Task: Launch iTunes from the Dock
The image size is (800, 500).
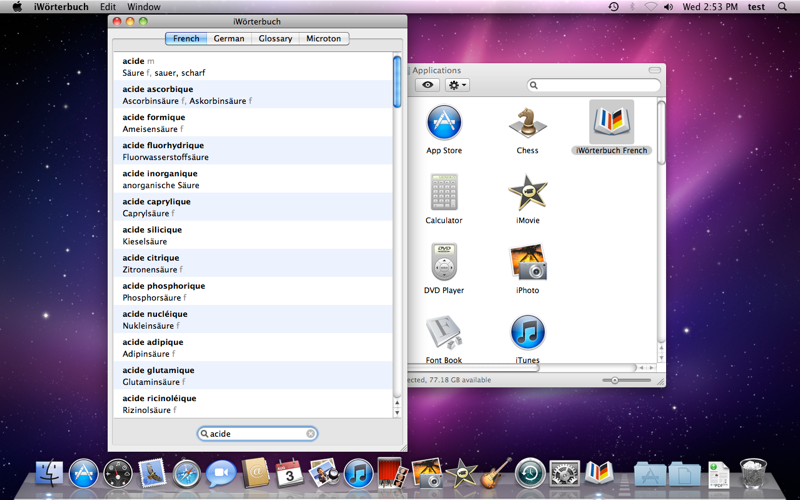Action: [358, 473]
